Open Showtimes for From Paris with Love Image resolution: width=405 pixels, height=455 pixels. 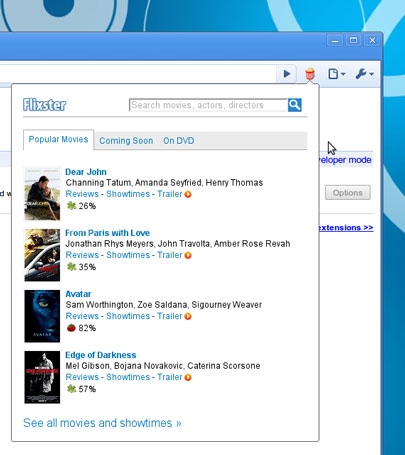[x=128, y=255]
